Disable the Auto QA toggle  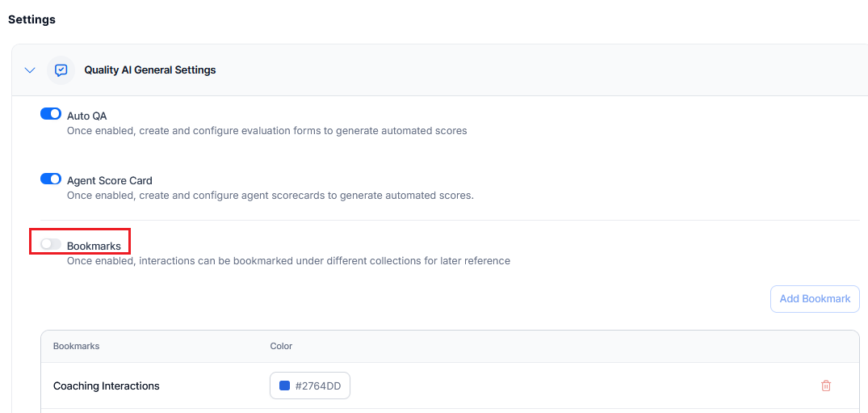coord(51,114)
